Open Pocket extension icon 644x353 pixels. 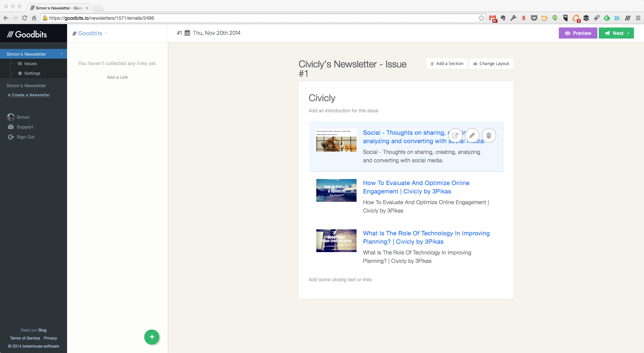click(x=534, y=18)
